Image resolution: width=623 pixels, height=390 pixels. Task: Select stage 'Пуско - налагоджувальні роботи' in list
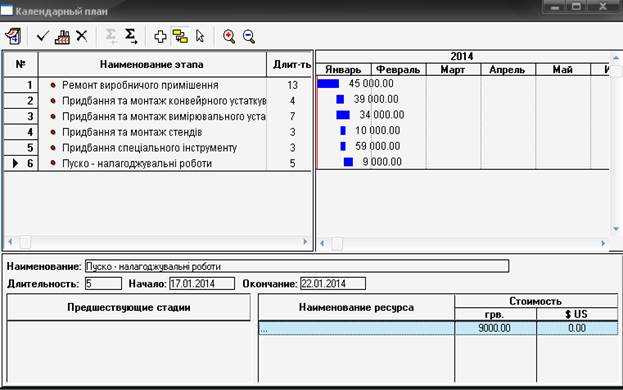(x=137, y=163)
